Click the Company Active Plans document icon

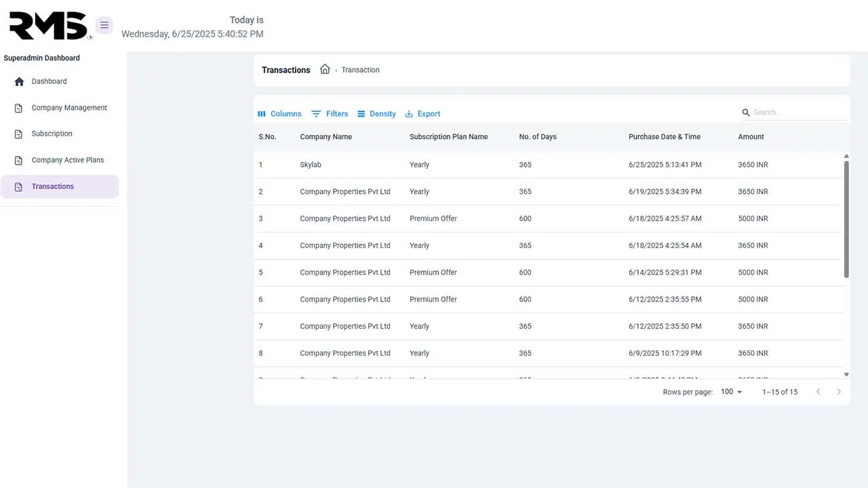[x=19, y=161]
